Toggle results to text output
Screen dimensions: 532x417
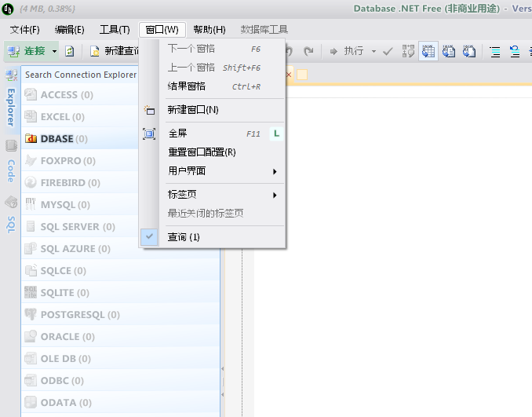[449, 51]
